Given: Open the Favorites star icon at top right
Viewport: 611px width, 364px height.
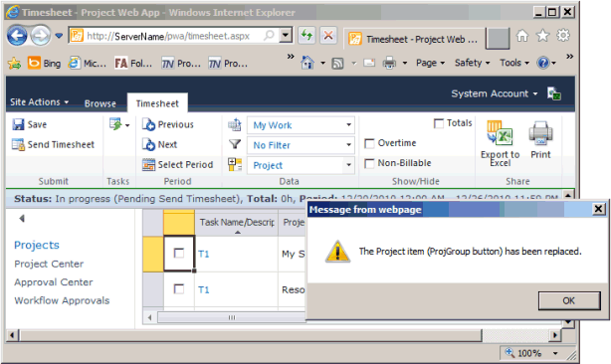Looking at the screenshot, I should click(x=542, y=36).
